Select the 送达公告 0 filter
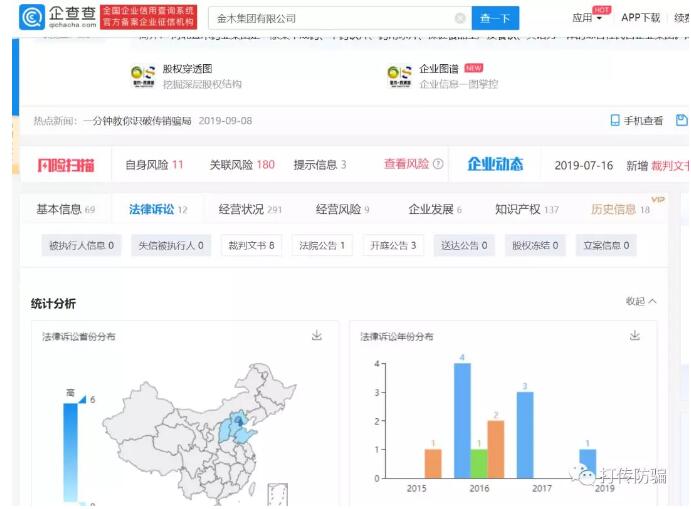Viewport: 691px width, 509px height. tap(464, 245)
